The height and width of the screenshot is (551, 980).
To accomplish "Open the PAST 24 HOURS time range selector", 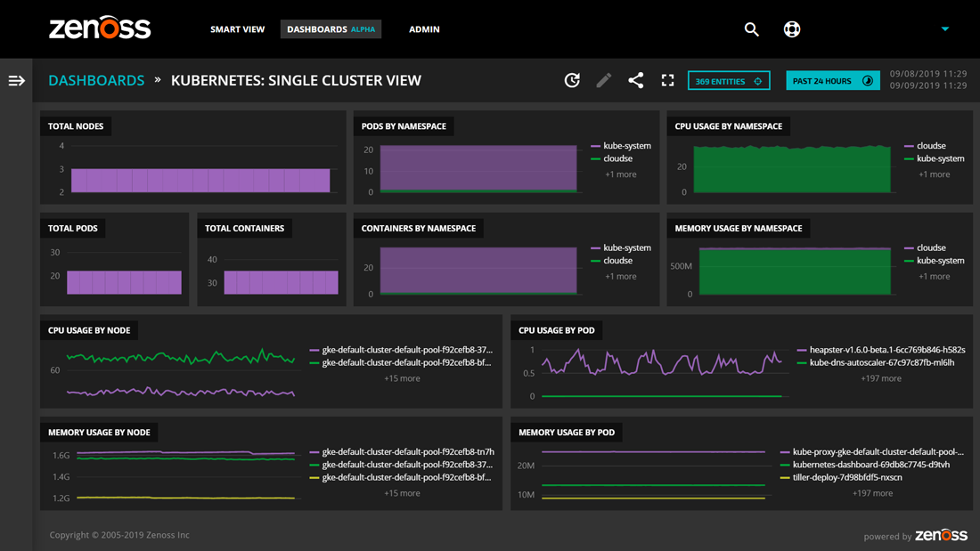I will (832, 80).
